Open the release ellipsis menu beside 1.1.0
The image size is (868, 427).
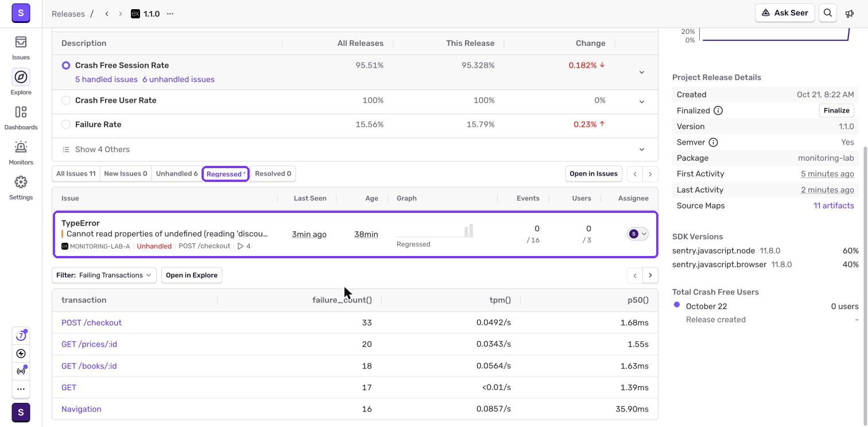pos(170,14)
